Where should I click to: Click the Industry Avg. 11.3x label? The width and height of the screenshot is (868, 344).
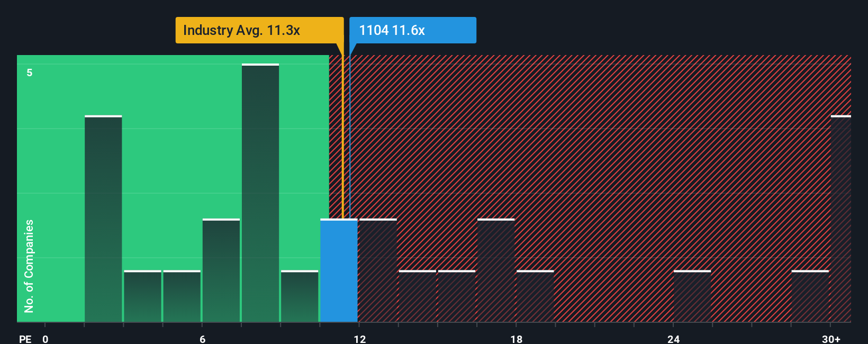259,30
